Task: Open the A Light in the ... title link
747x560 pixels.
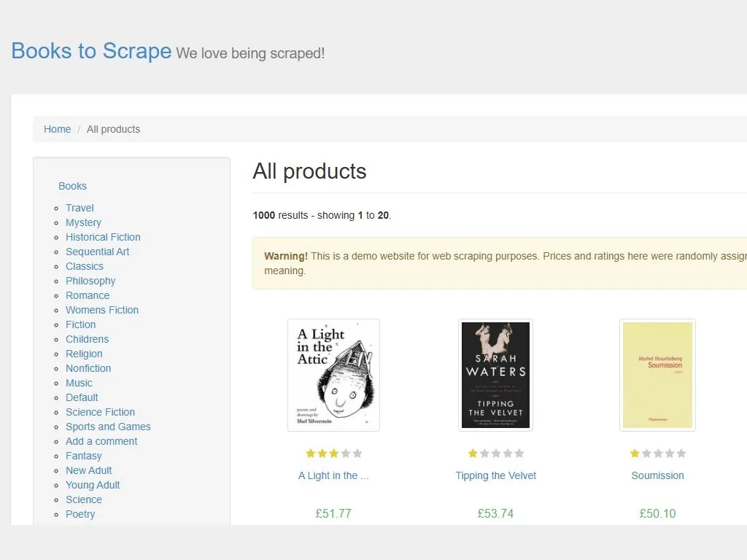Action: point(333,475)
